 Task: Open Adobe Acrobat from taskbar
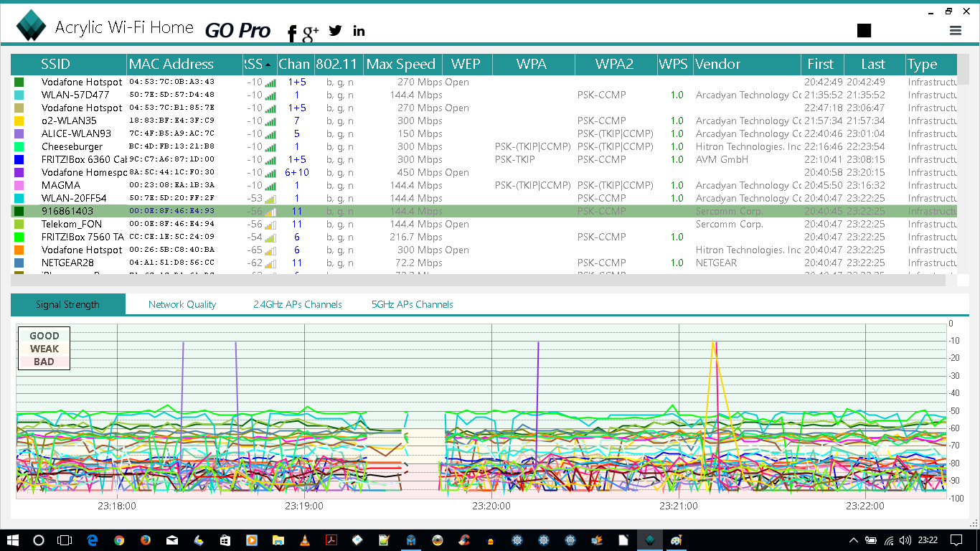(x=331, y=540)
